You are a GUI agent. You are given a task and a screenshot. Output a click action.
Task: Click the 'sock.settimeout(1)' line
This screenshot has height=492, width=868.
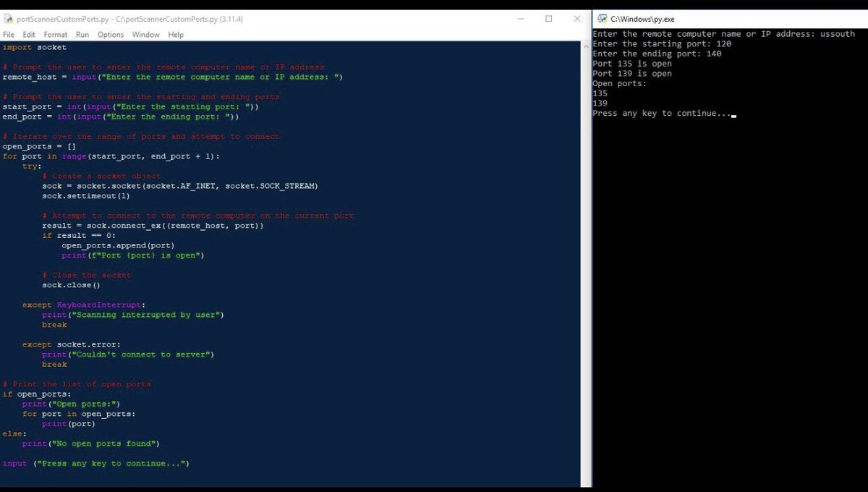(x=86, y=196)
